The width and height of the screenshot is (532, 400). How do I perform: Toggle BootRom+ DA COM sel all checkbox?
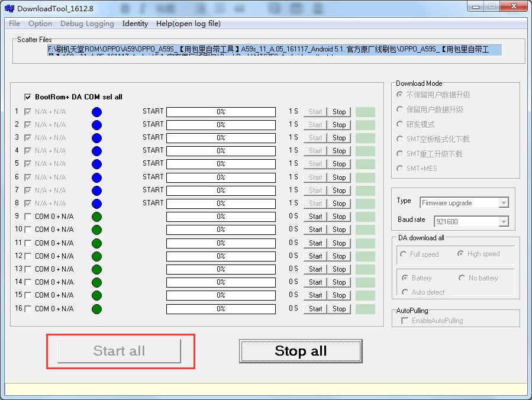point(28,97)
